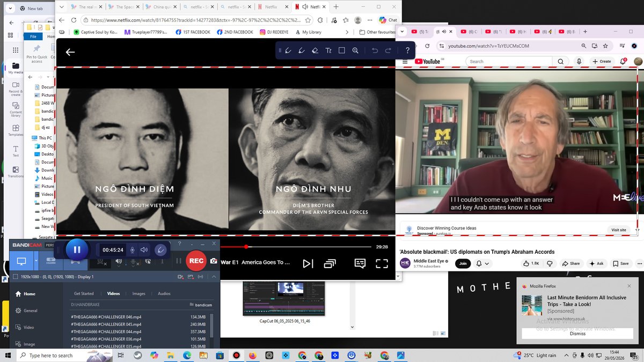The width and height of the screenshot is (644, 362).
Task: Click undo in the drawing toolbar
Action: coord(375,50)
